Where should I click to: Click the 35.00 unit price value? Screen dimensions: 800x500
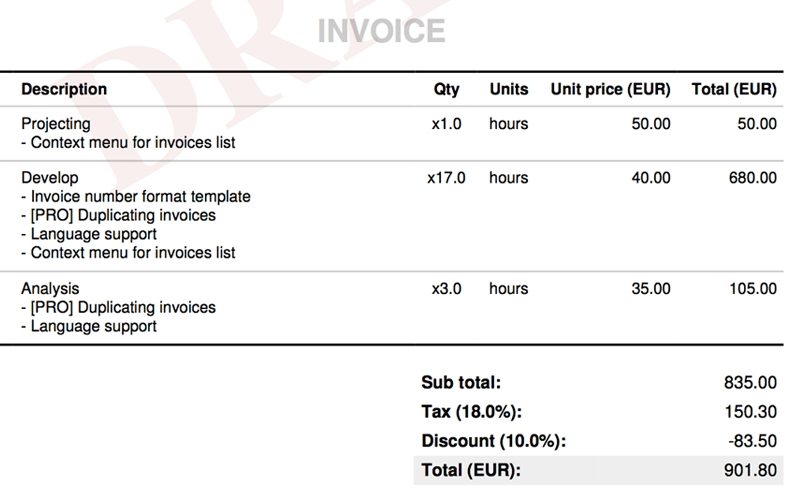651,289
